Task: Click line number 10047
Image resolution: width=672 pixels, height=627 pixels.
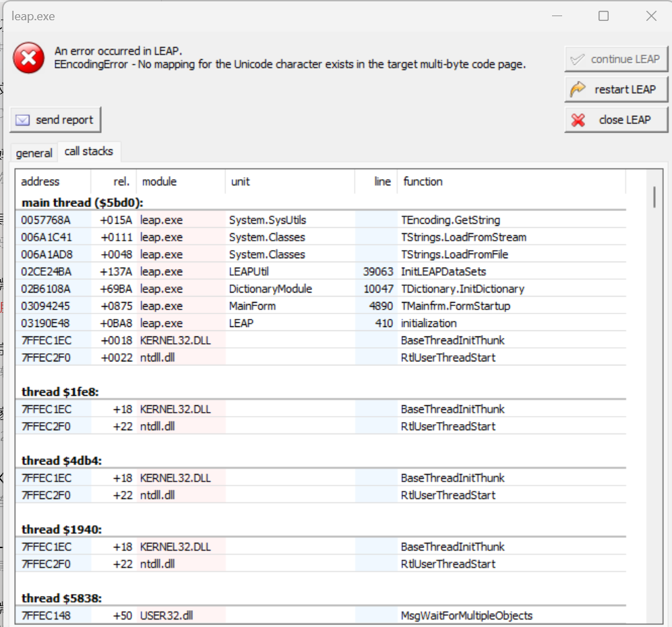Action: pos(378,289)
